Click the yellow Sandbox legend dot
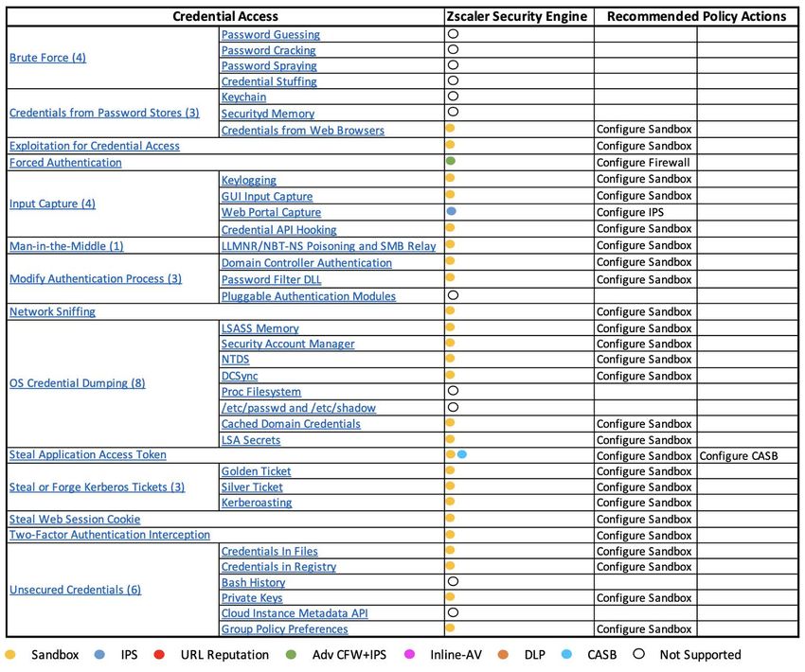Screen dimensions: 805x672 tap(10, 655)
